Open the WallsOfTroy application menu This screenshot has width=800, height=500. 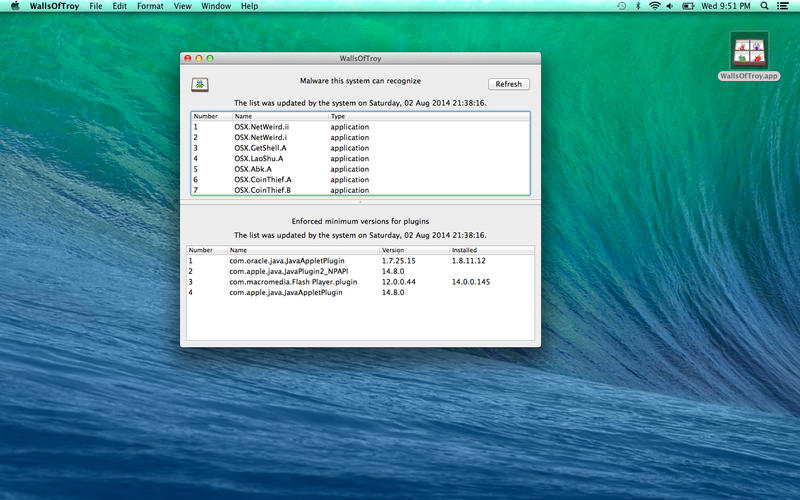click(55, 6)
